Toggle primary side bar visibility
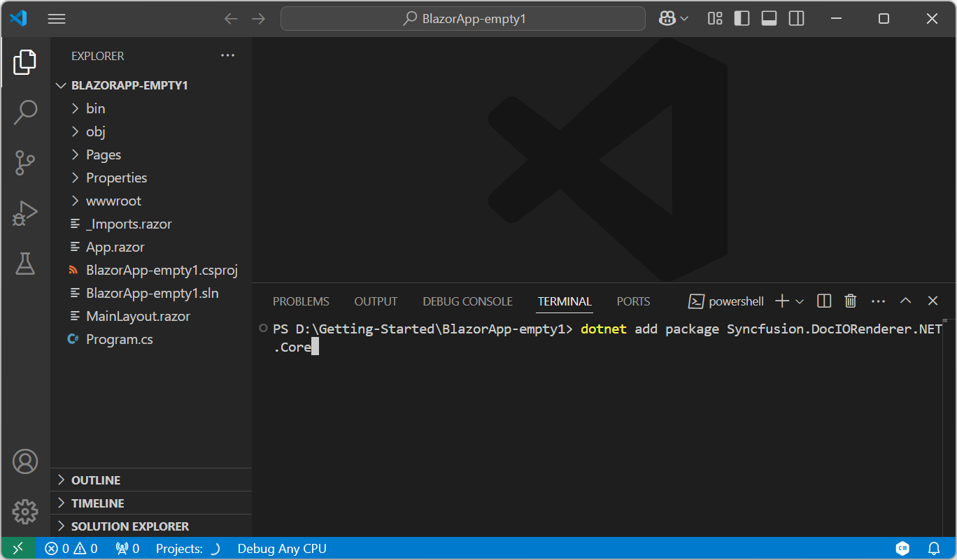The image size is (957, 560). [742, 19]
